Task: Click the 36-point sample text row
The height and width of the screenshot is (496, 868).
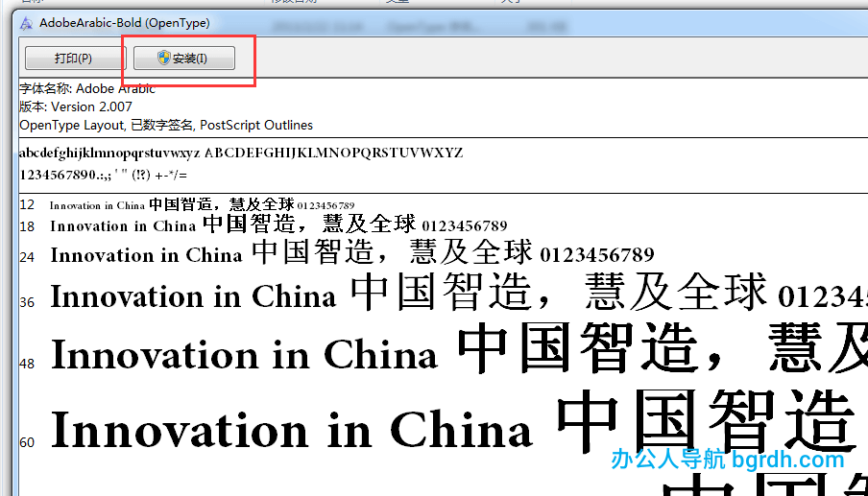Action: [x=444, y=293]
